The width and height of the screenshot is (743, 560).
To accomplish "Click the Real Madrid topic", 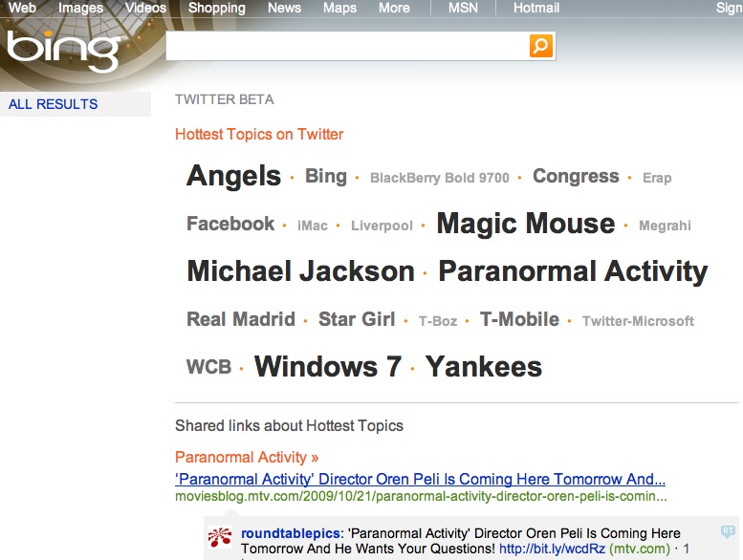I will click(x=241, y=319).
